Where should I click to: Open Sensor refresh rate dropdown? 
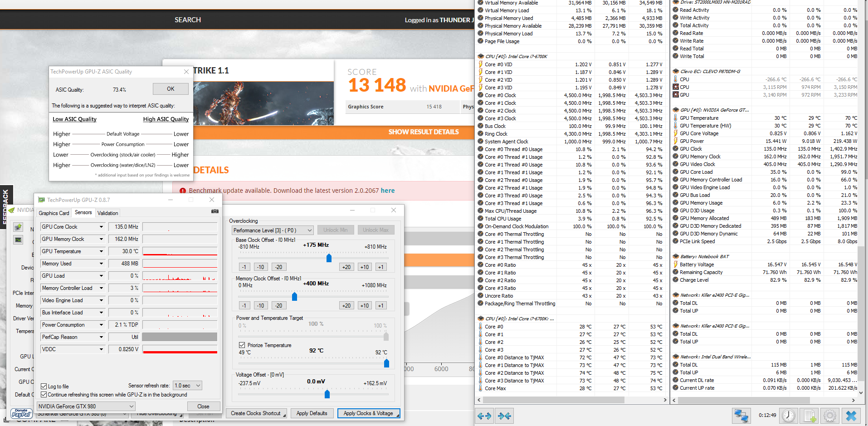[187, 386]
